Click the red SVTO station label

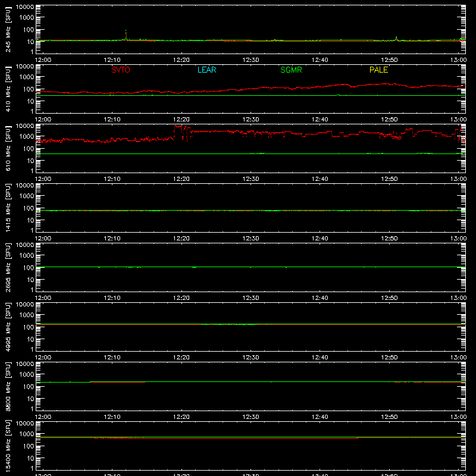121,70
